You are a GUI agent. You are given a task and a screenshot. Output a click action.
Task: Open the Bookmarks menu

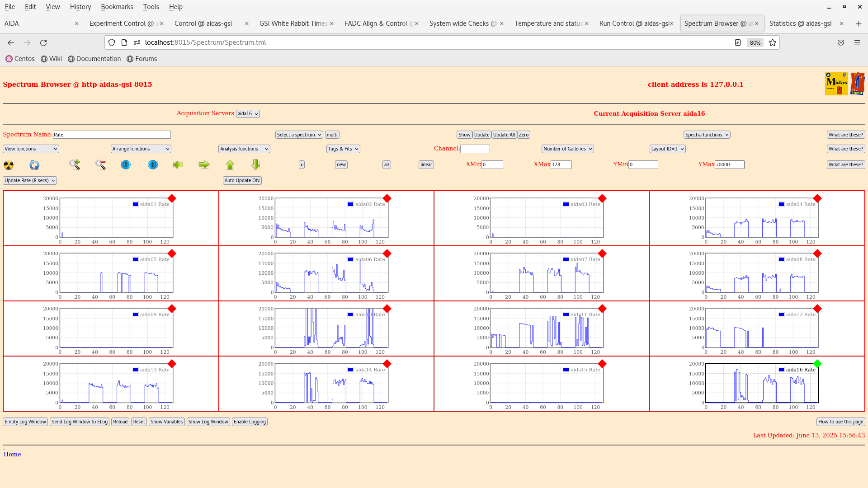(117, 7)
